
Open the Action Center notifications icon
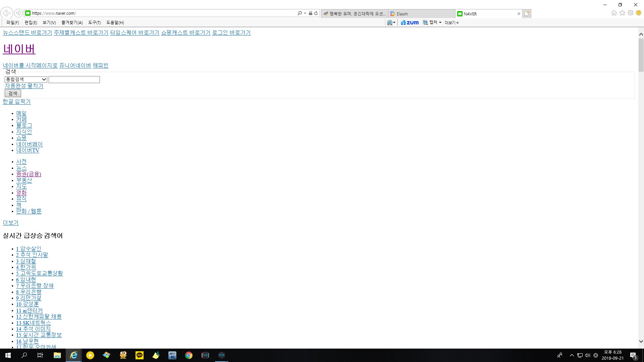[x=633, y=355]
